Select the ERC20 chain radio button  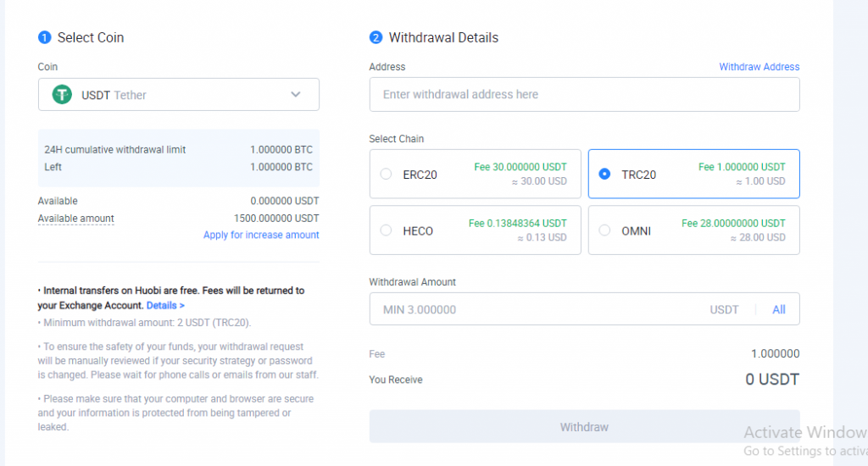pyautogui.click(x=387, y=175)
